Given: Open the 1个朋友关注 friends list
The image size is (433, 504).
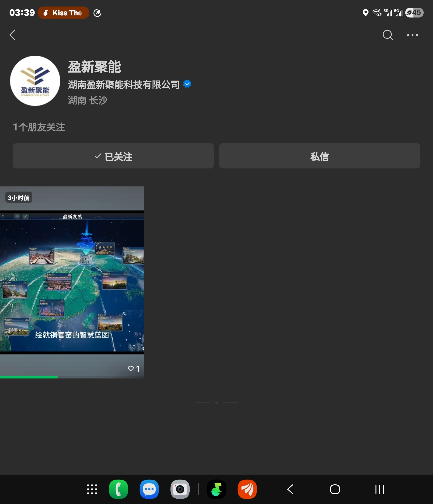Looking at the screenshot, I should [39, 127].
